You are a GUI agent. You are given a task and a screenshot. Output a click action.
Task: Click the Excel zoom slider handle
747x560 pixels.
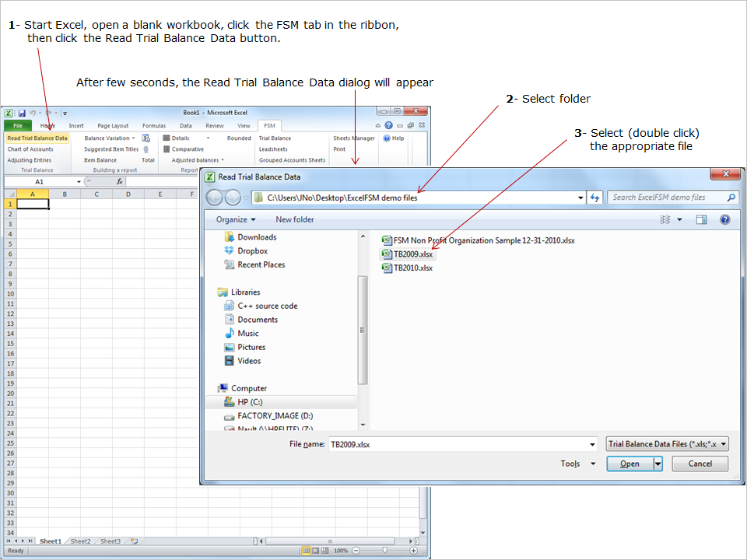[385, 551]
